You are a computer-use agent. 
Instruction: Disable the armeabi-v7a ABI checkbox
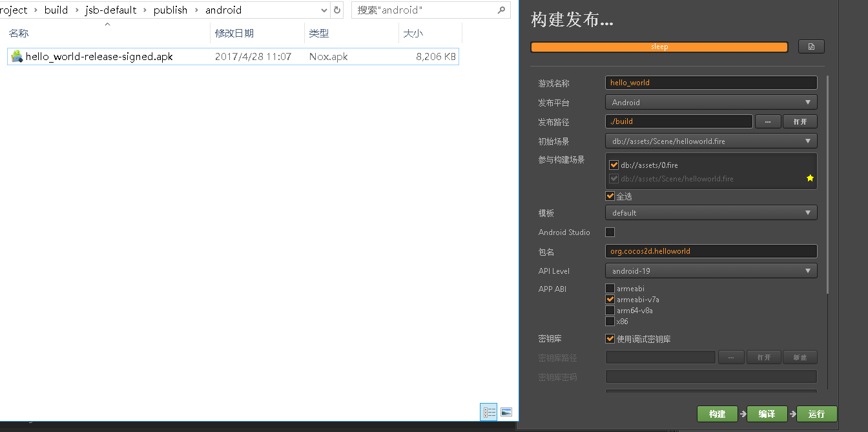610,300
